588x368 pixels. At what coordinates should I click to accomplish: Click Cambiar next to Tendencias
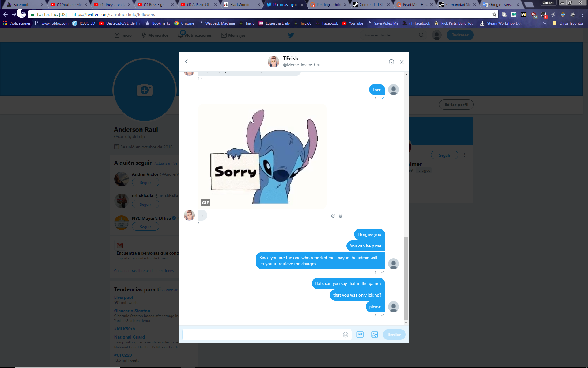(171, 290)
